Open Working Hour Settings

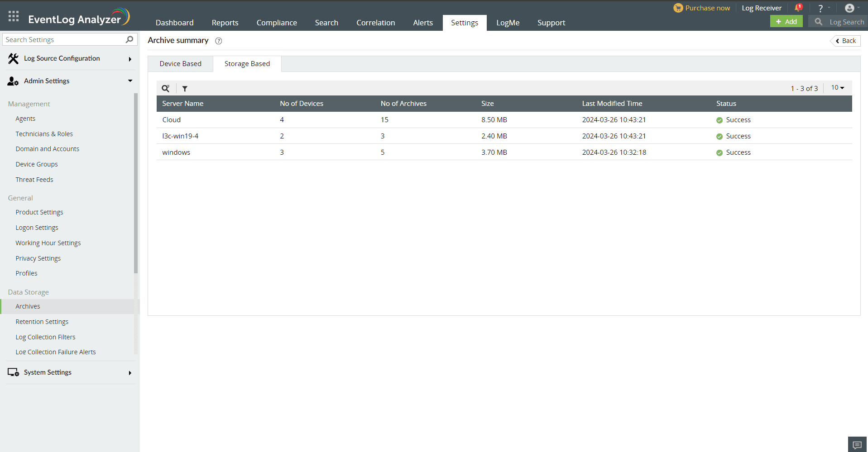(x=48, y=243)
